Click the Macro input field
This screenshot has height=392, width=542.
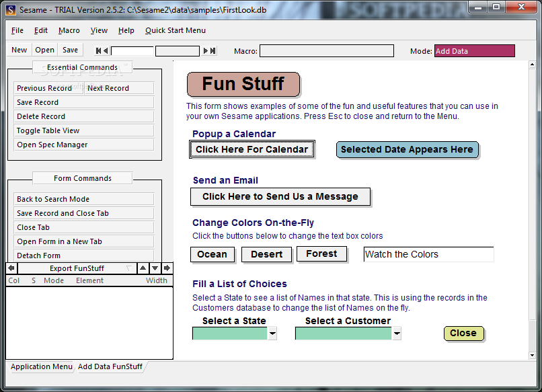[x=327, y=51]
